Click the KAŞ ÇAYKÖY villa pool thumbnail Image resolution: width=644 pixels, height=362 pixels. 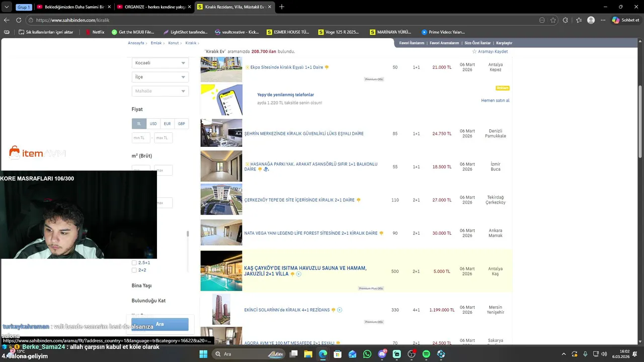[221, 271]
